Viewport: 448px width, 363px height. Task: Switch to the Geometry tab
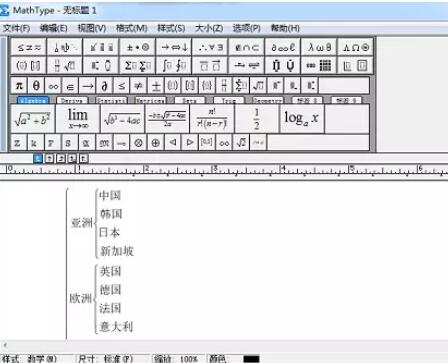pos(268,100)
